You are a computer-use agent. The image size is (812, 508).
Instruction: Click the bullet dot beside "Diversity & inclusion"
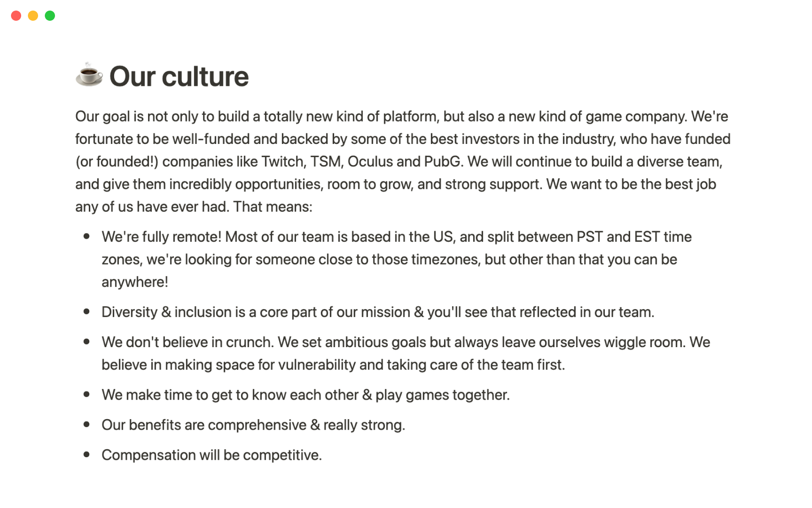pyautogui.click(x=87, y=312)
